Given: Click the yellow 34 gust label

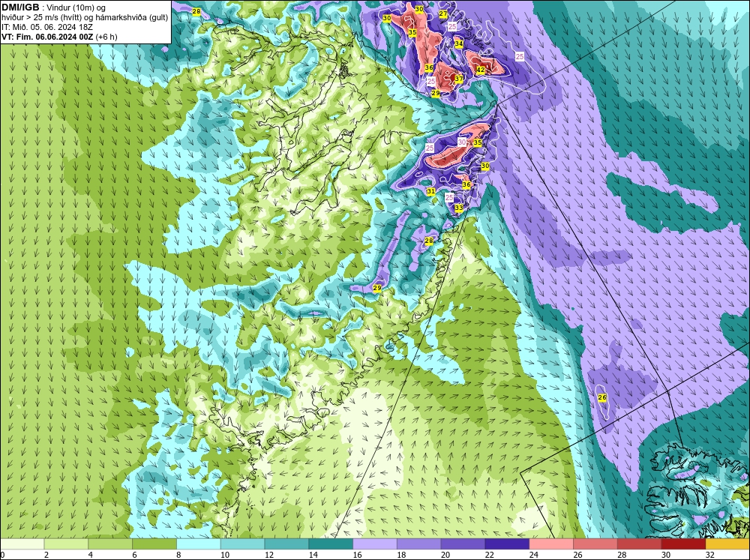Looking at the screenshot, I should (x=459, y=43).
